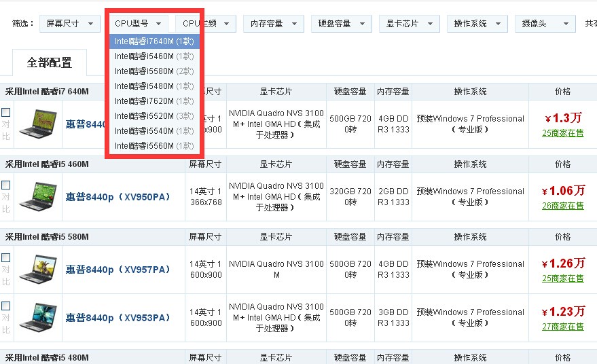Click the ¥1.06万 price
This screenshot has width=597, height=364.
[563, 190]
